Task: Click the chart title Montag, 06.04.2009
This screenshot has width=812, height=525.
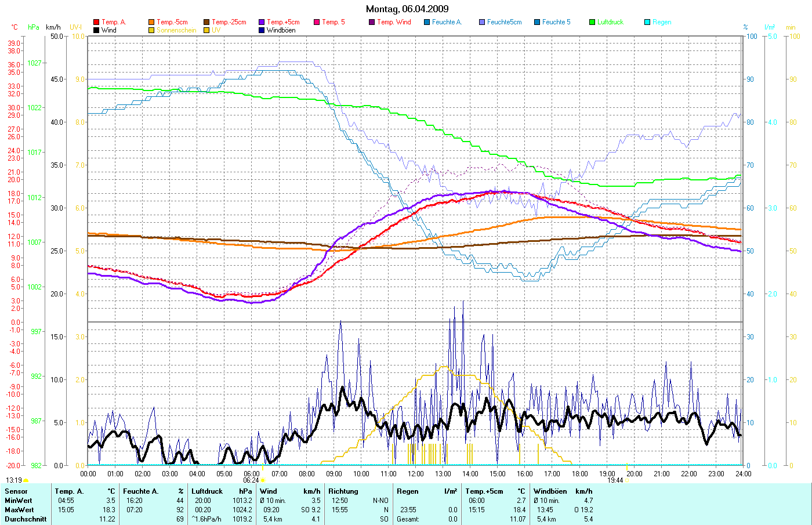Action: [x=407, y=9]
